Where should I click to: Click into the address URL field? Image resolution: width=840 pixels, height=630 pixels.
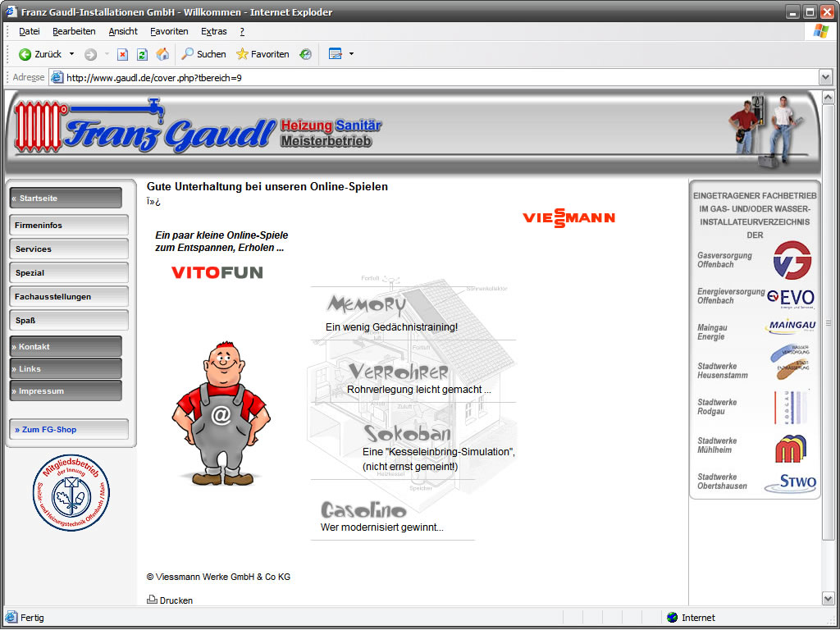pyautogui.click(x=434, y=78)
